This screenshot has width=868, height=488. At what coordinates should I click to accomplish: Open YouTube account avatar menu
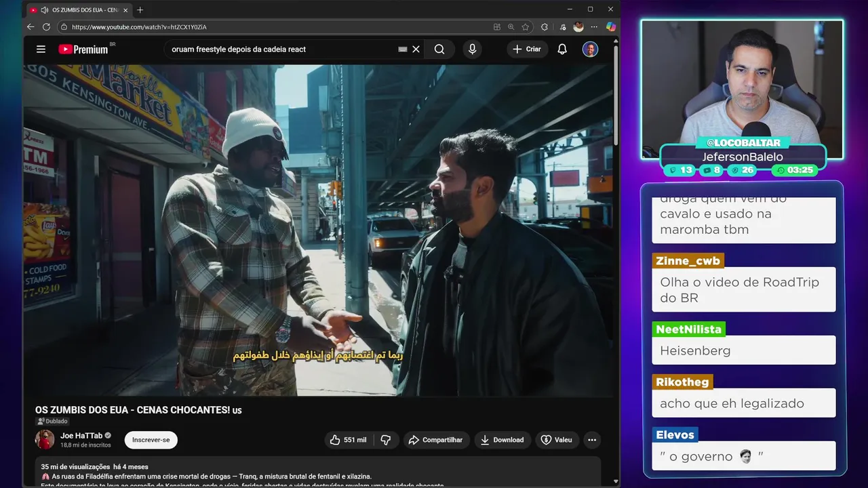(591, 49)
